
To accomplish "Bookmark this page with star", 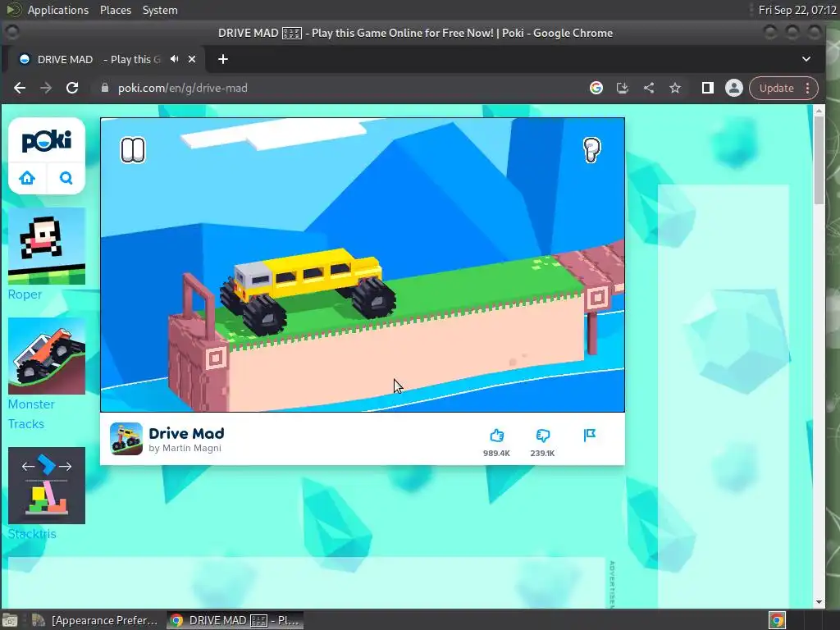I will (675, 88).
